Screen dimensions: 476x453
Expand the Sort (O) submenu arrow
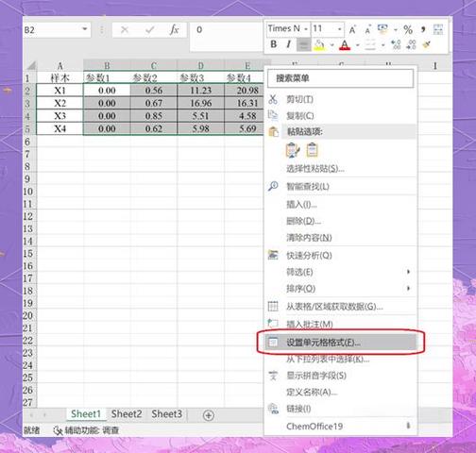click(x=408, y=288)
